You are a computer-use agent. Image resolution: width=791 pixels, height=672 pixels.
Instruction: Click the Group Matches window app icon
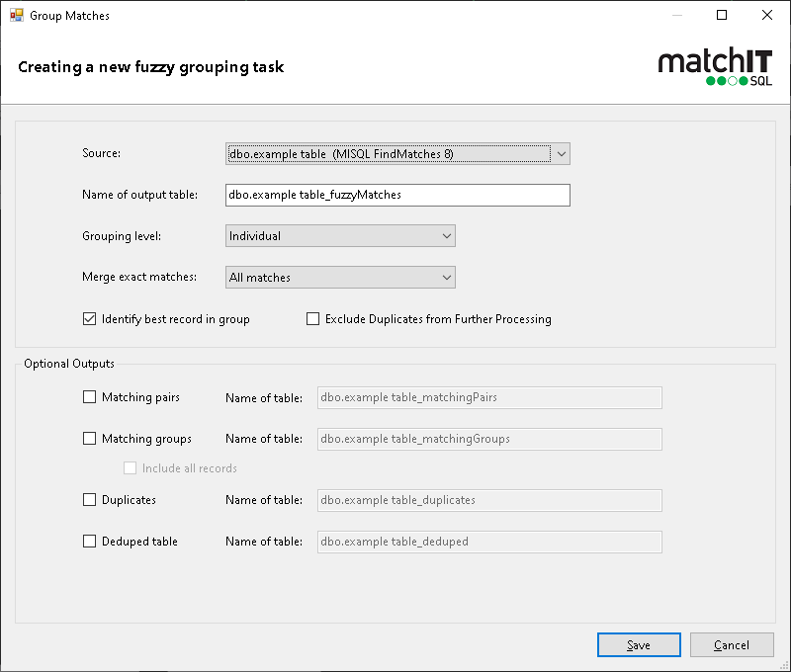click(x=17, y=15)
